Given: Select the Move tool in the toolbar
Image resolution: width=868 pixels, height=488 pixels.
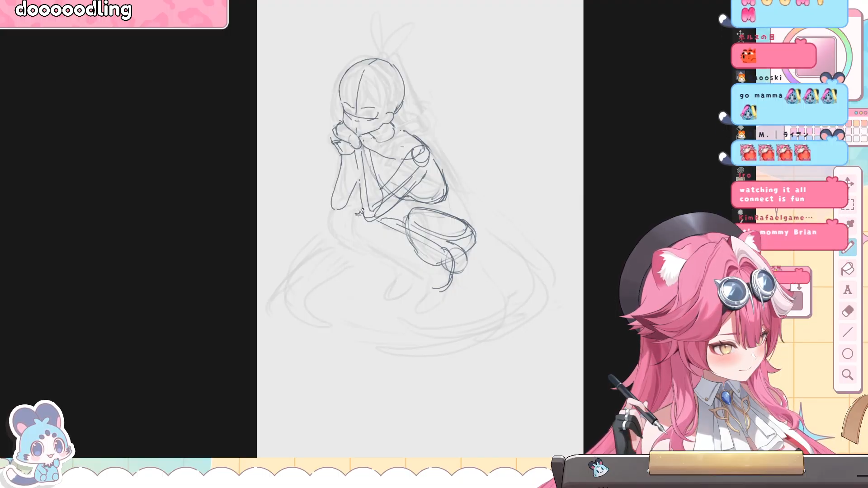Looking at the screenshot, I should tap(849, 183).
